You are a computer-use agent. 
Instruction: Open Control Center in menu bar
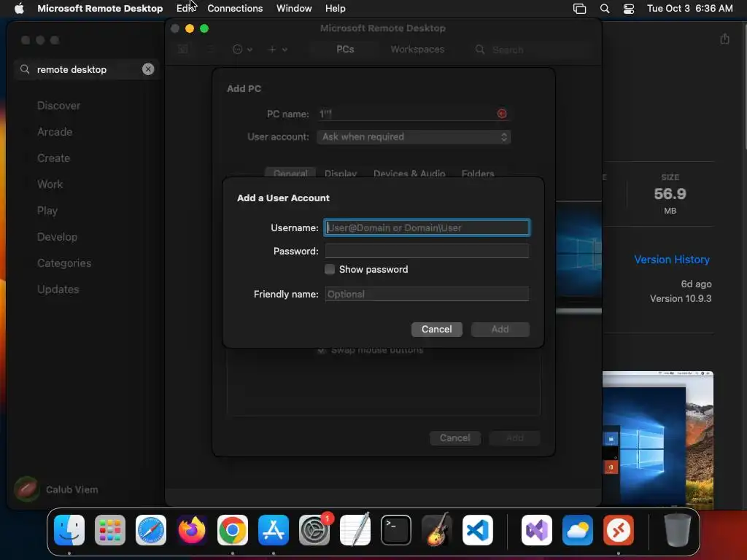coord(629,9)
